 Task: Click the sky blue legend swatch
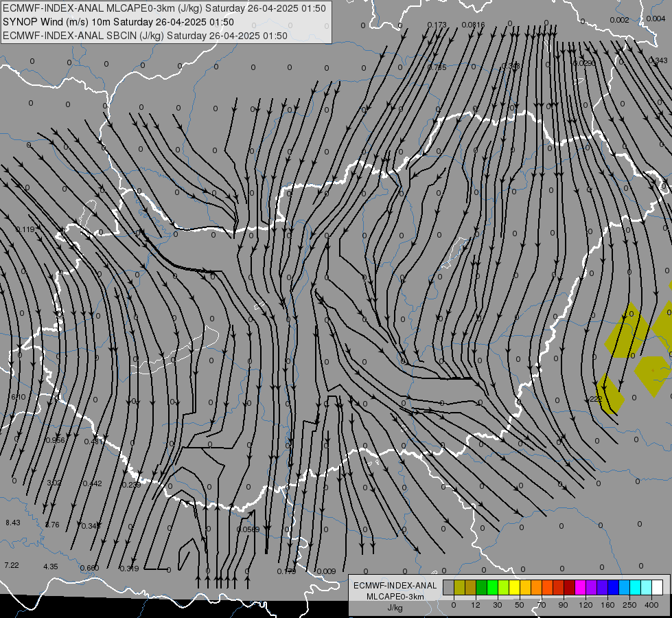624,587
